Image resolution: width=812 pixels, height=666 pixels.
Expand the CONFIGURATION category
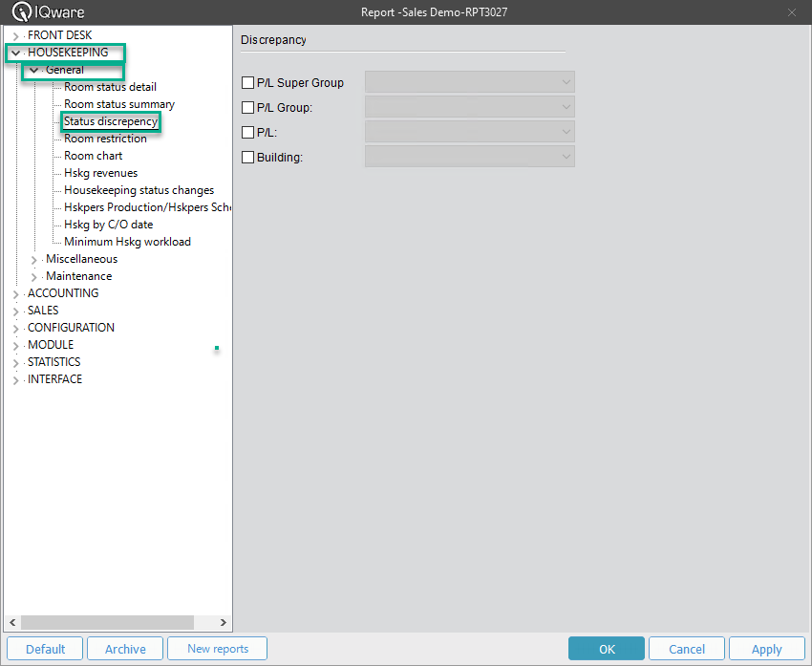coord(15,329)
